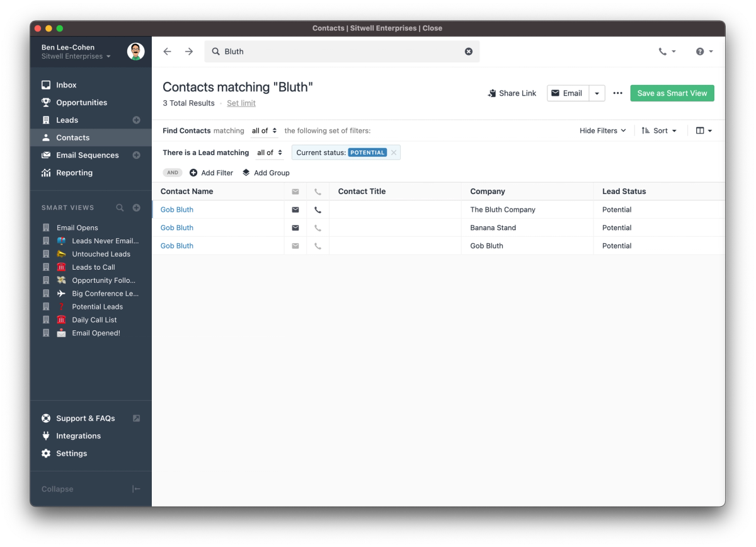Image resolution: width=756 pixels, height=547 pixels.
Task: Open the columns layout dropdown
Action: pos(704,131)
